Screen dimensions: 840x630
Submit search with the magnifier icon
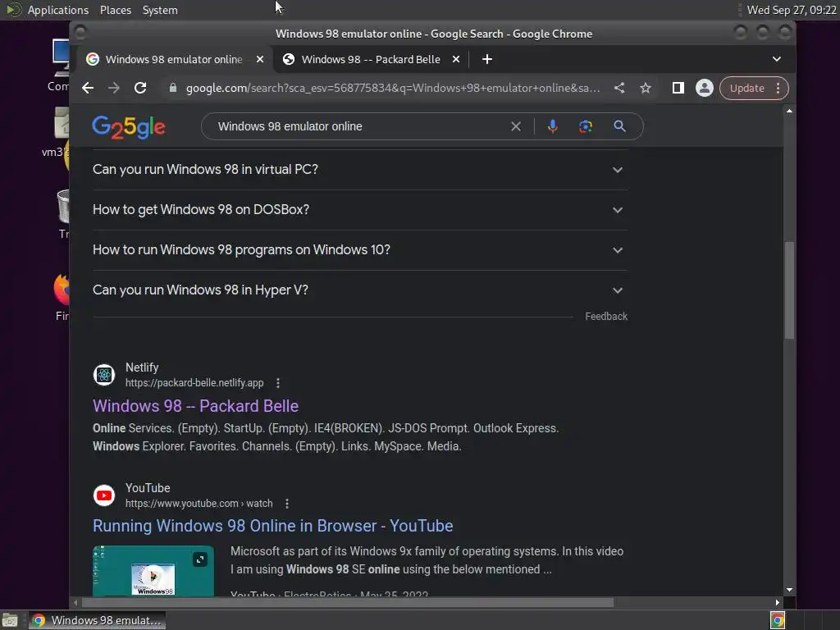620,126
